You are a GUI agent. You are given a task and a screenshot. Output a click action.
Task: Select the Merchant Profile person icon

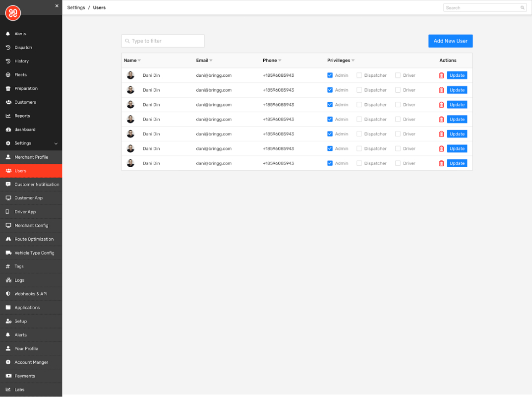(8, 157)
